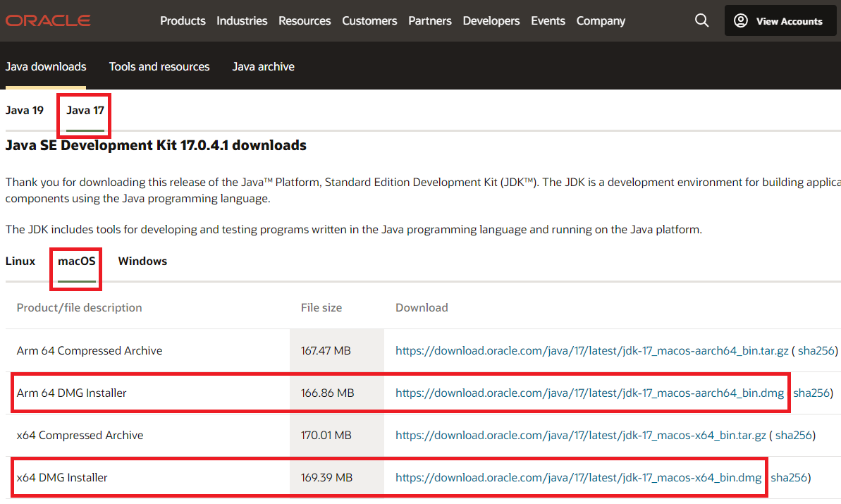The width and height of the screenshot is (841, 504).
Task: Click the Oracle logo
Action: tap(48, 20)
